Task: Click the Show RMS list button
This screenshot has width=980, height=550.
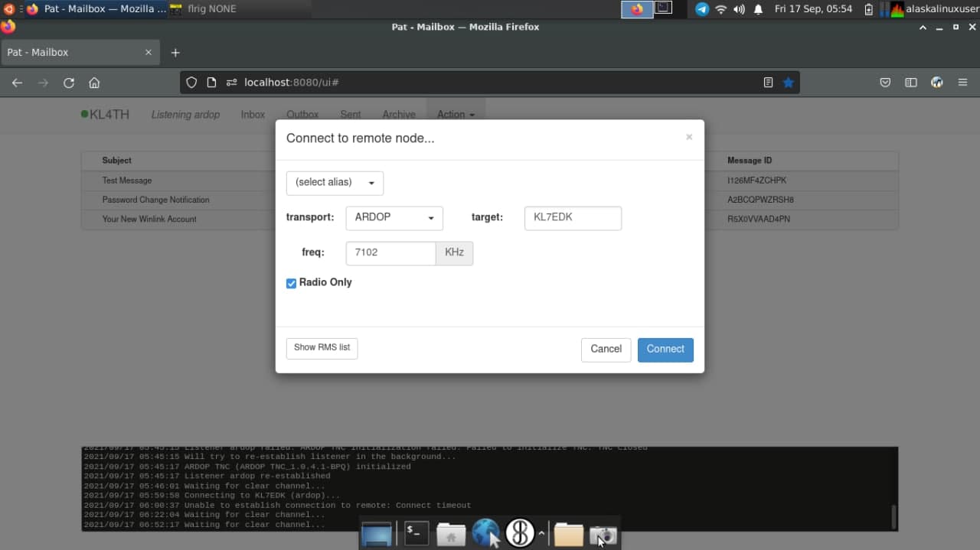Action: click(x=322, y=348)
